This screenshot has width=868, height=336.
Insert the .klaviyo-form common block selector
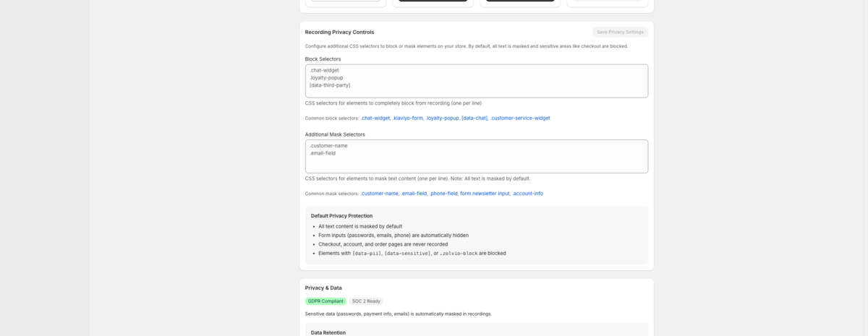point(408,118)
